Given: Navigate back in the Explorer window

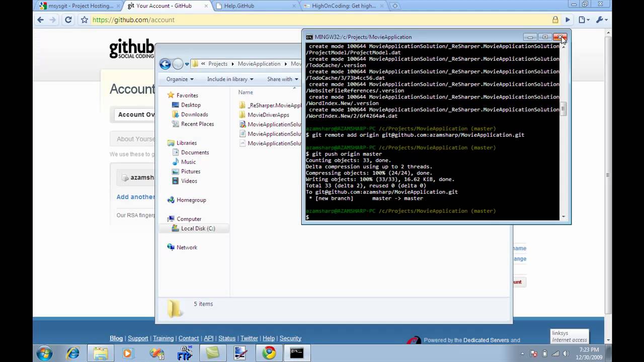Looking at the screenshot, I should (165, 64).
